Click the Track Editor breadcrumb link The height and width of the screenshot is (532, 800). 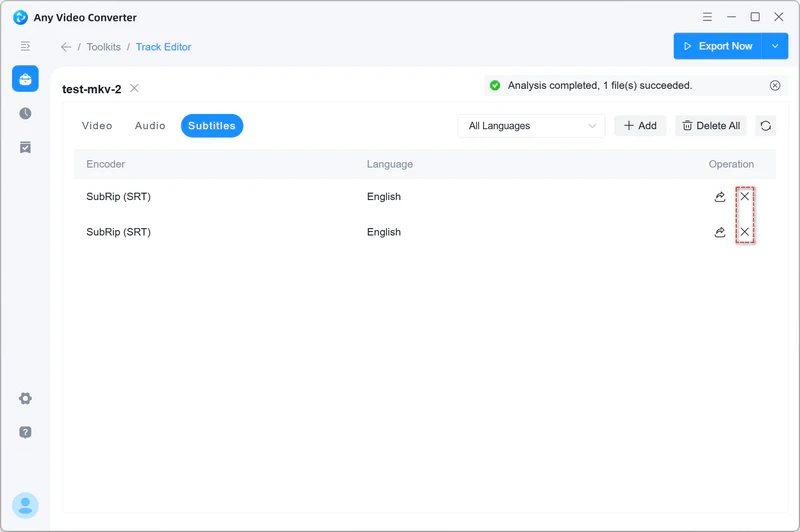click(x=163, y=47)
